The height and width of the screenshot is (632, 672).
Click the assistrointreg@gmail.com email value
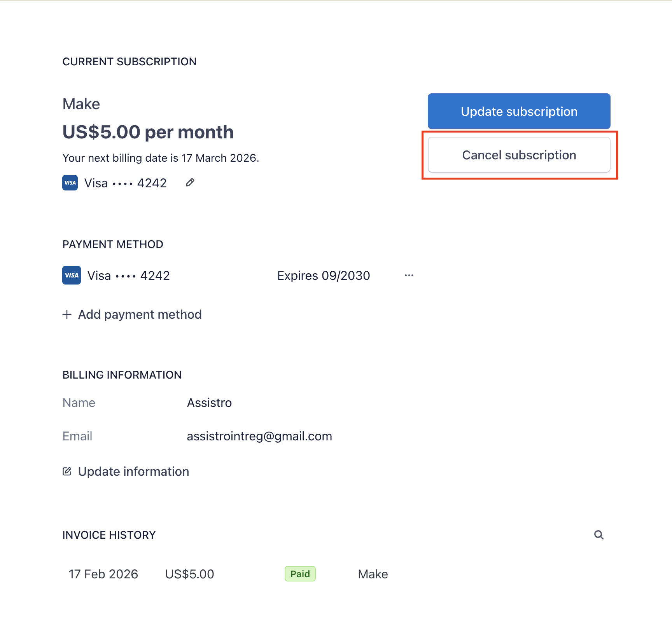[259, 436]
